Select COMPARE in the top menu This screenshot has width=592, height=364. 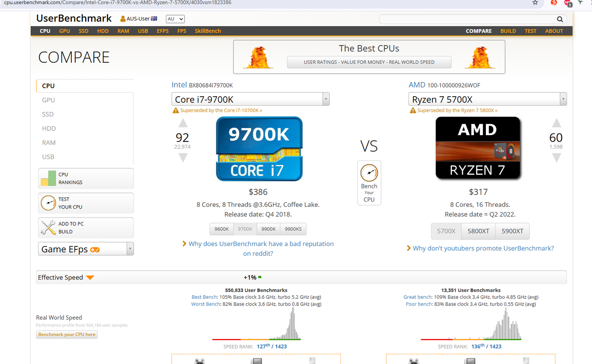(x=479, y=31)
